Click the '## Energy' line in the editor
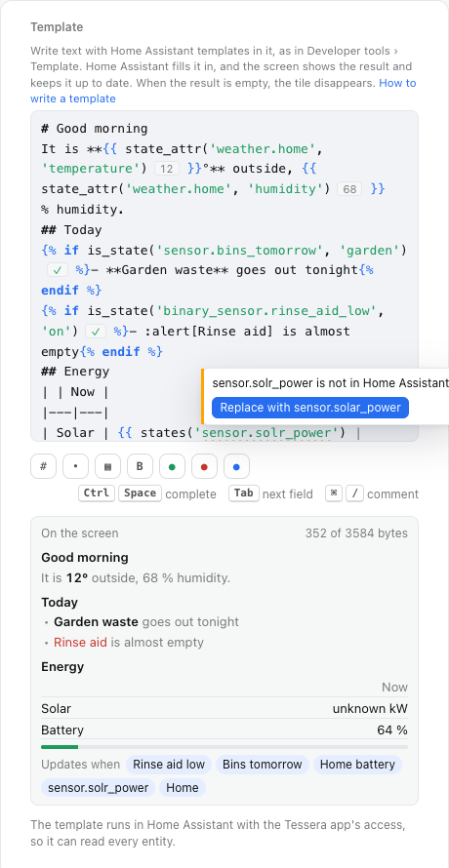This screenshot has height=868, width=449. point(75,371)
